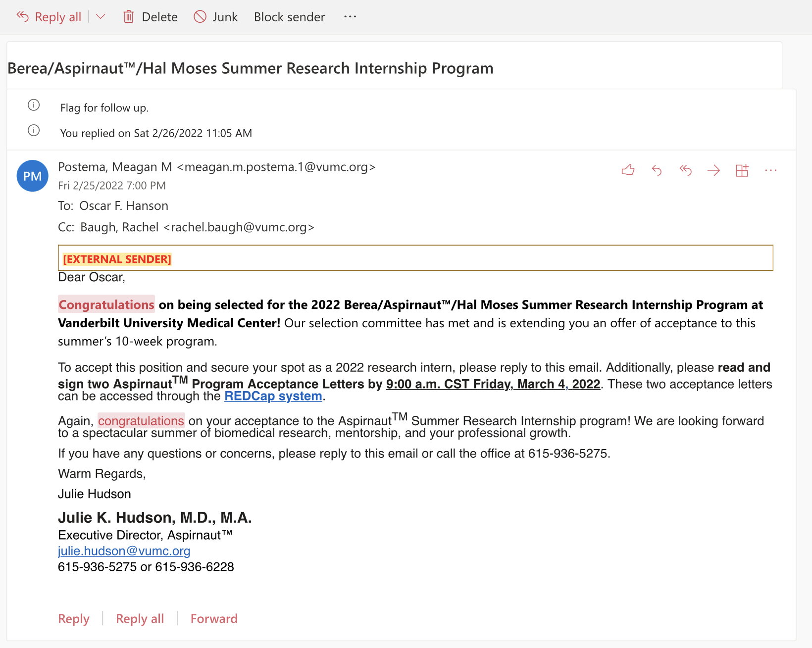This screenshot has height=648, width=812.
Task: Select Block sender in the toolbar
Action: pyautogui.click(x=289, y=17)
